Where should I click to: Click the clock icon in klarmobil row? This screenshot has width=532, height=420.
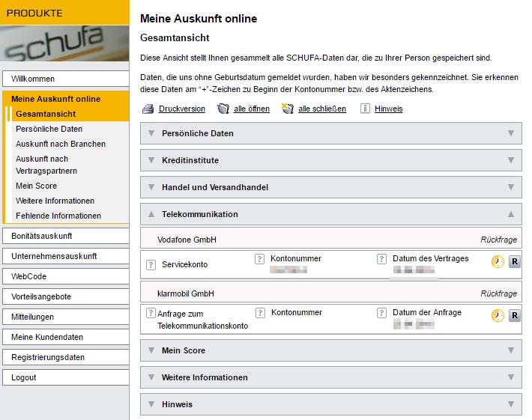[x=498, y=316]
